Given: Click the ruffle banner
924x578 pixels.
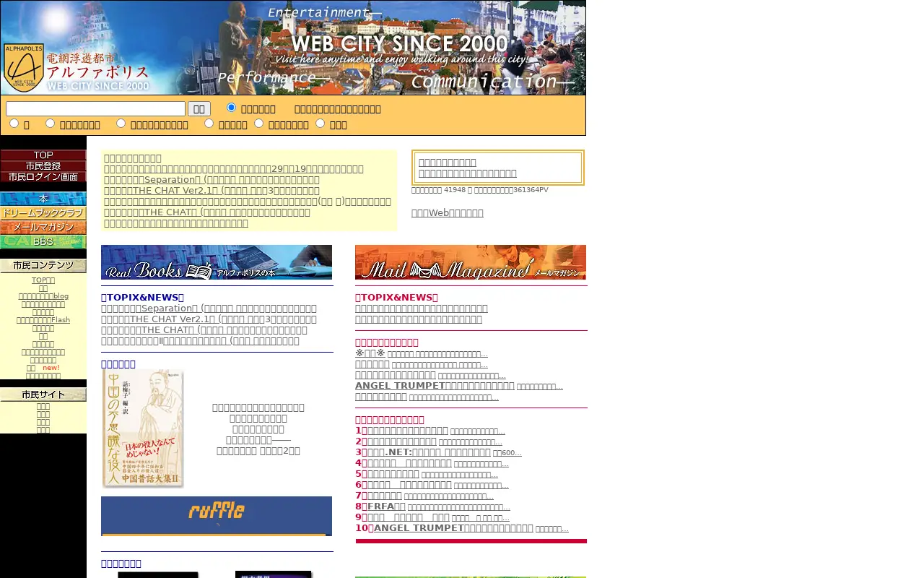Looking at the screenshot, I should [x=217, y=516].
